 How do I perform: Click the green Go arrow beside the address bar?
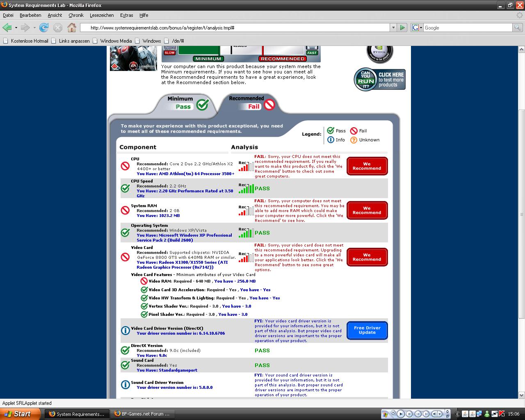click(402, 27)
